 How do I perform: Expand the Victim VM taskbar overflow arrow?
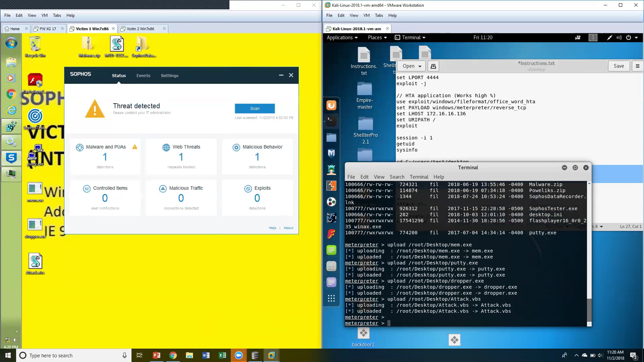pos(17,332)
